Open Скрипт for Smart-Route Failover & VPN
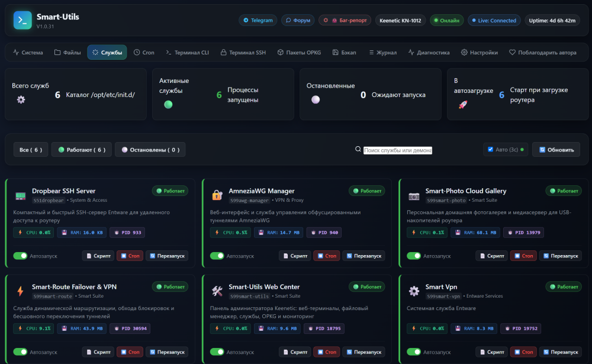 [98, 352]
